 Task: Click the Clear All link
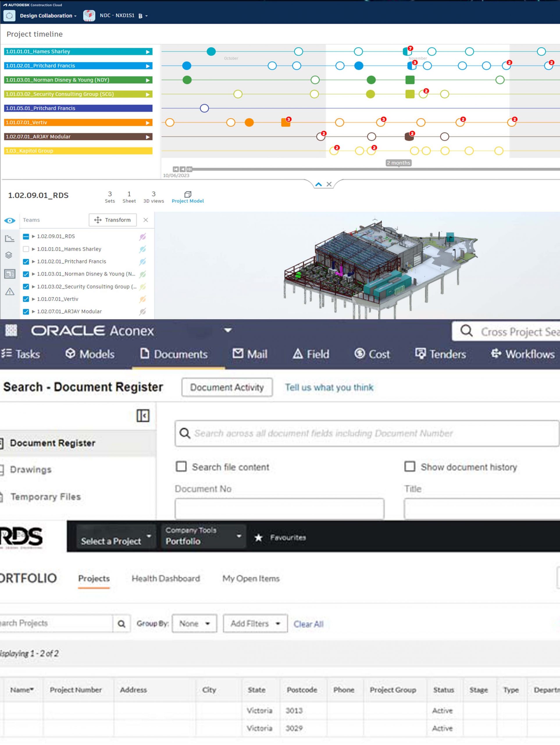[x=308, y=624]
